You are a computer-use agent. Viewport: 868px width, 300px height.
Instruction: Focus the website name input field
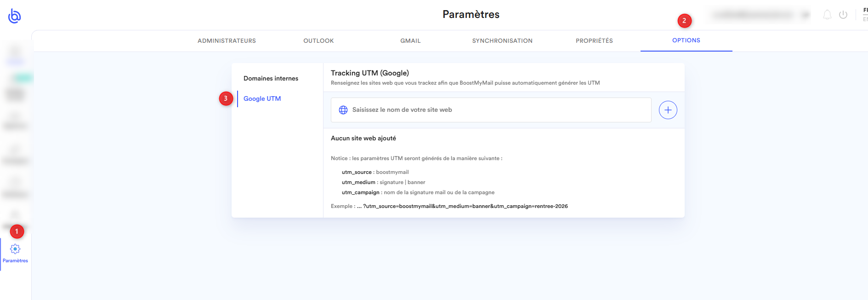click(491, 110)
